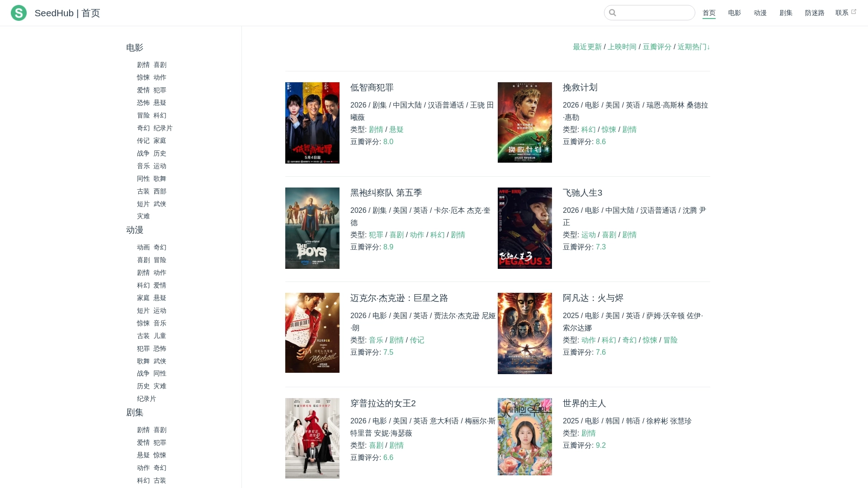
Task: Sort by 最近更新
Action: coord(587,47)
